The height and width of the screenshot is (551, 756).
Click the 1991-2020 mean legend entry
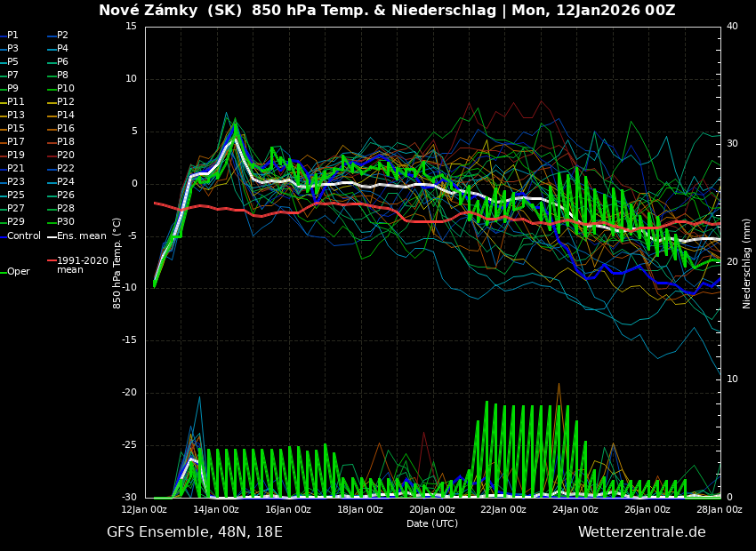(x=82, y=265)
